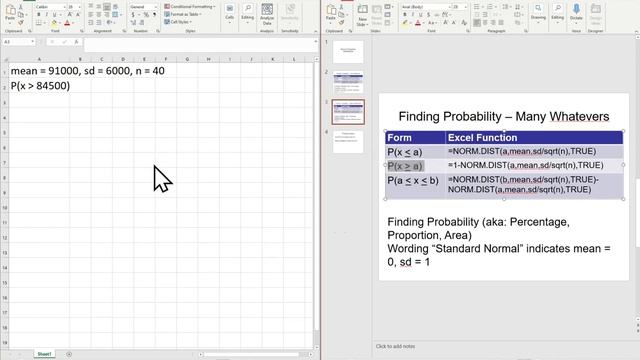The image size is (640, 360).
Task: Open the Excel borders dropdown
Action: coord(44,23)
